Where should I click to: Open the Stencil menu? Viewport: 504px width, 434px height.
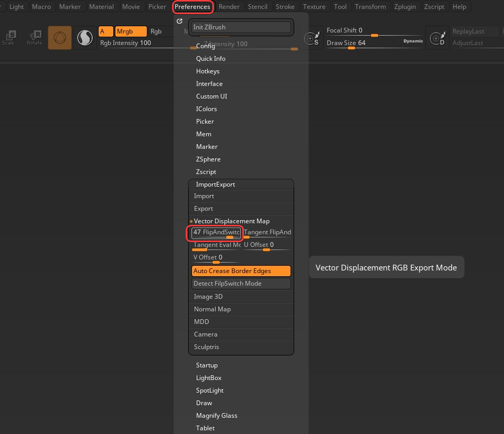pyautogui.click(x=258, y=6)
